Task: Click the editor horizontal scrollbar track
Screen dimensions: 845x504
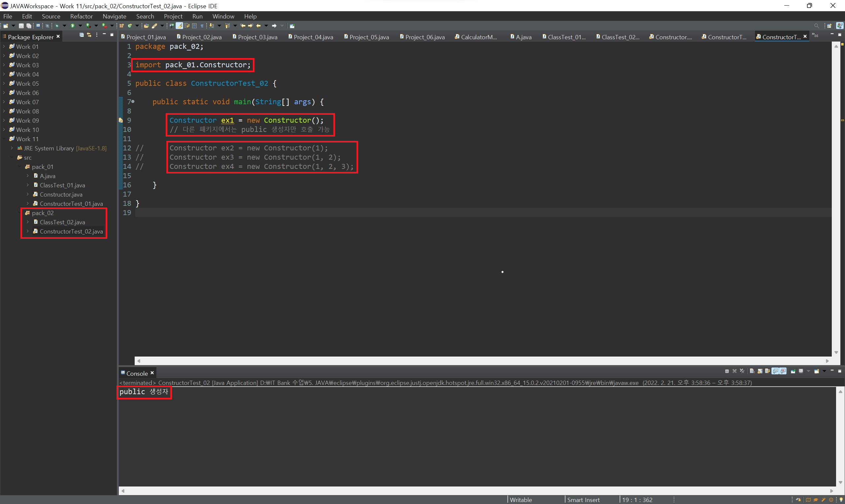Action: [476, 361]
